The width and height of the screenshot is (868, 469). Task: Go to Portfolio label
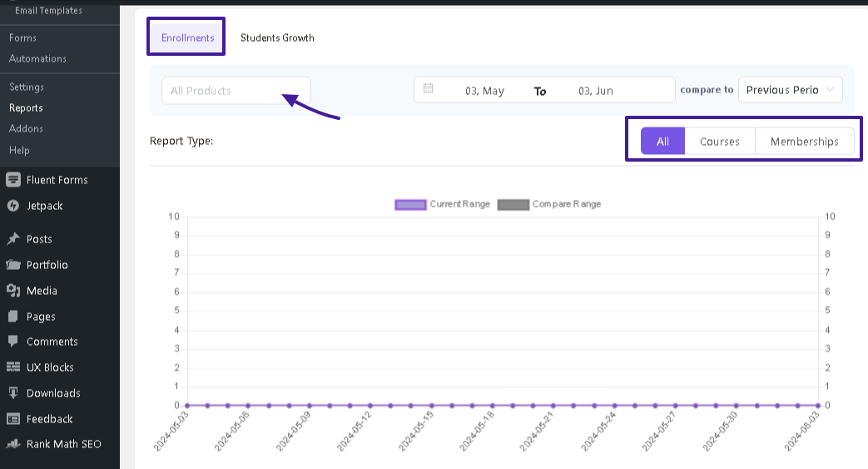tap(47, 264)
